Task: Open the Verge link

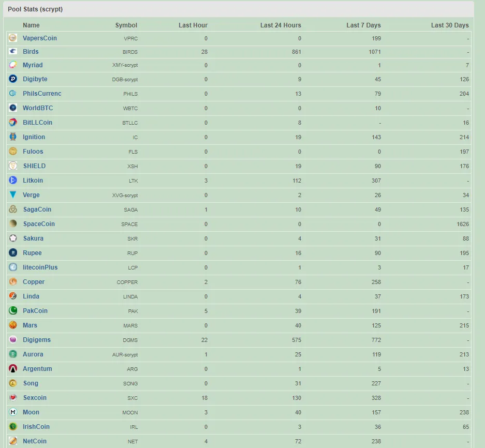Action: click(31, 195)
